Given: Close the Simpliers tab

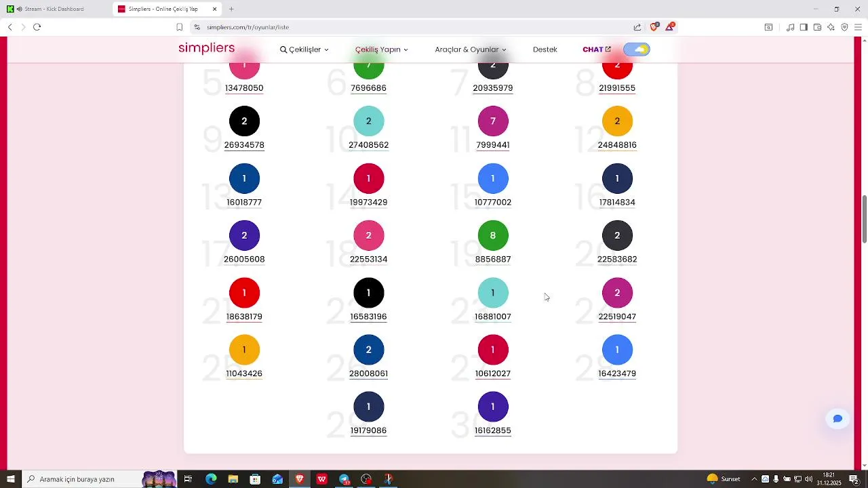Looking at the screenshot, I should [215, 9].
